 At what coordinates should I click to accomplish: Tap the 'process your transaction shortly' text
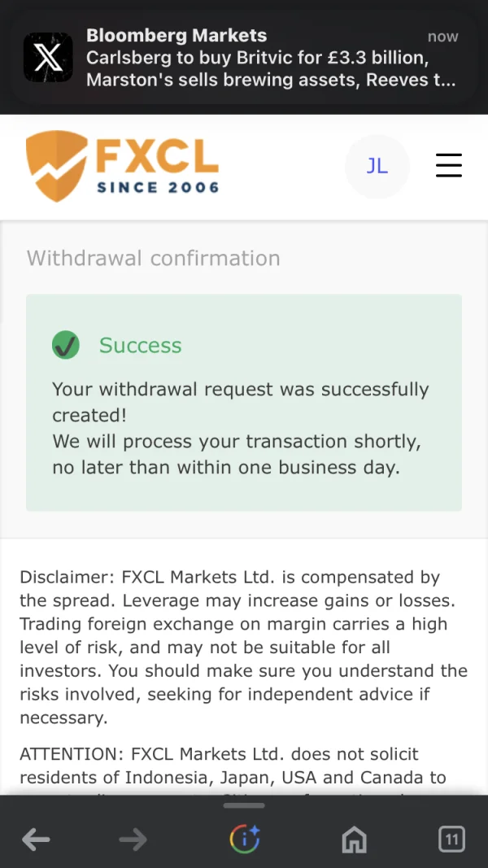click(236, 454)
